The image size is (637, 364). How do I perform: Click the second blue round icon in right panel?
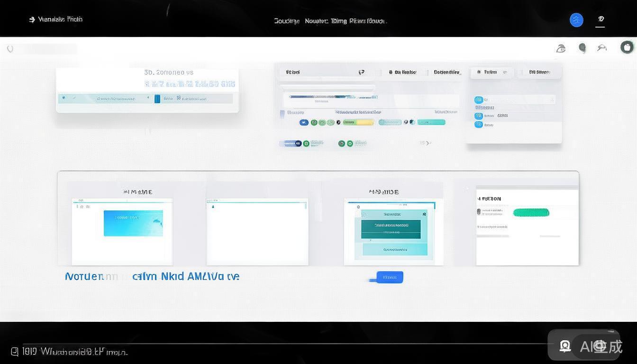coord(479,116)
